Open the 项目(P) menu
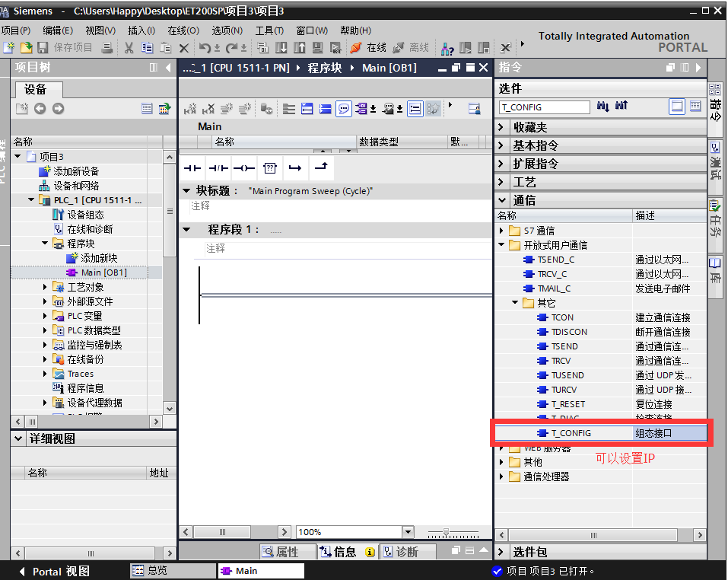This screenshot has height=580, width=728. (16, 30)
